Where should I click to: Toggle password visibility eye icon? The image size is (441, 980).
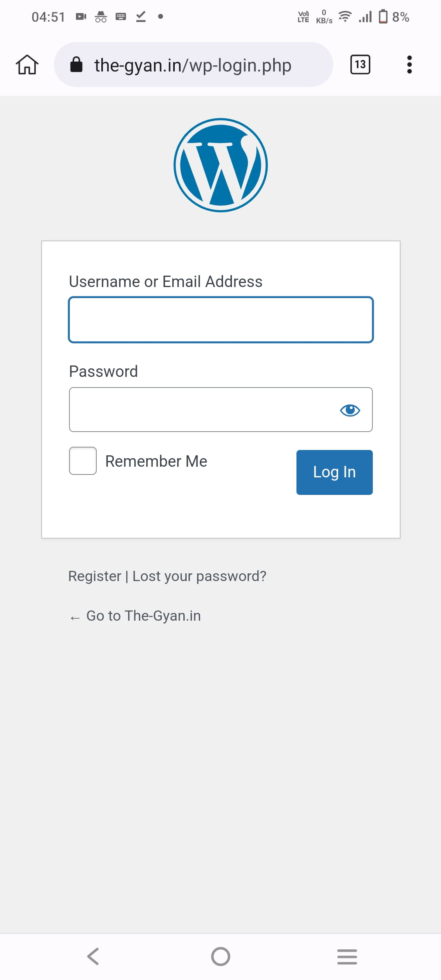[350, 410]
